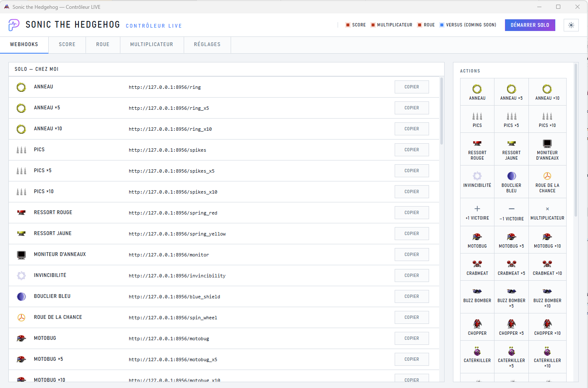The width and height of the screenshot is (588, 388).
Task: Spawn a single Motobug from Actions grid
Action: coord(477,240)
